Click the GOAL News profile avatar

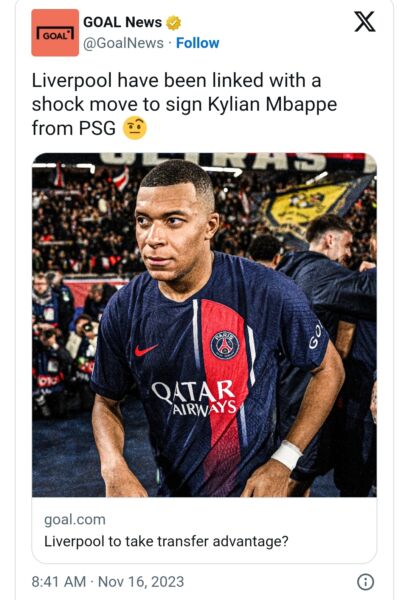[x=55, y=33]
